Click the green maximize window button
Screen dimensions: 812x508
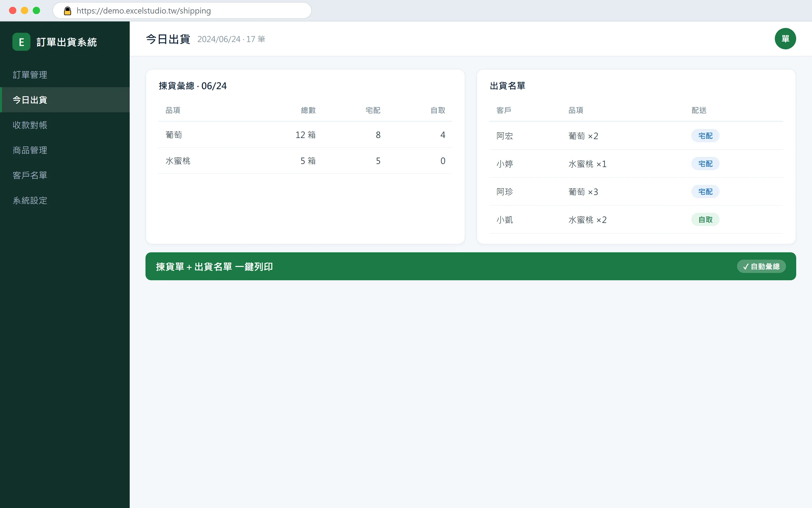[x=36, y=10]
